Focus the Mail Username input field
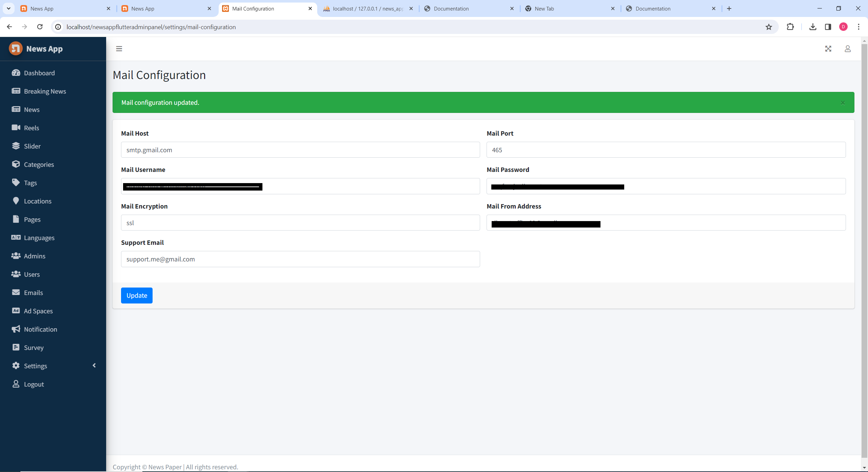Screen dimensions: 868x472 click(x=300, y=186)
